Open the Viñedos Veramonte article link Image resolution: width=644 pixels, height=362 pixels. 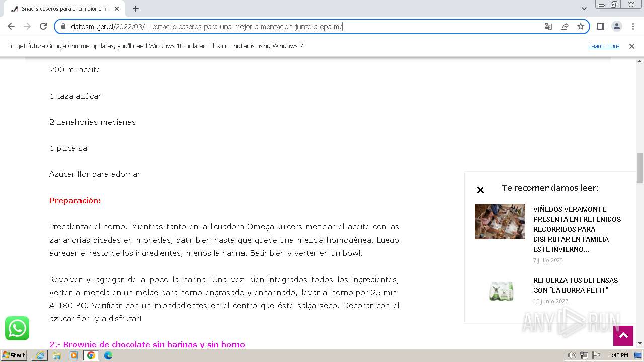pos(577,229)
